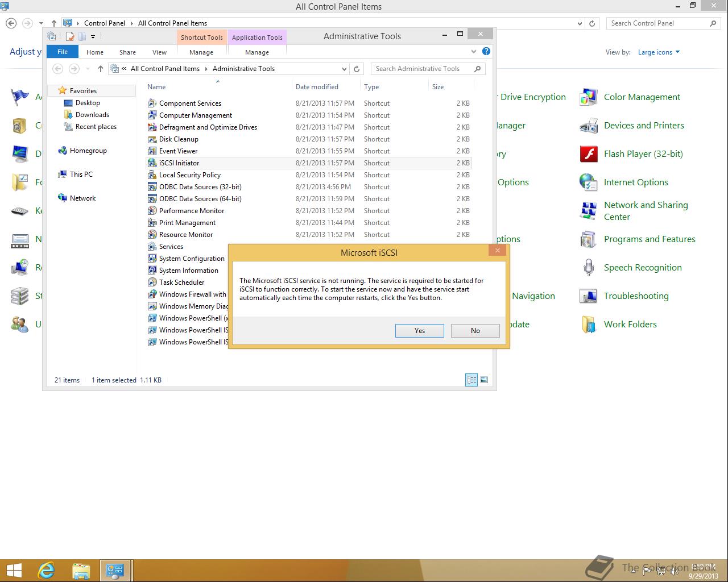Open Recent places in navigation pane
This screenshot has height=582, width=728.
point(96,127)
